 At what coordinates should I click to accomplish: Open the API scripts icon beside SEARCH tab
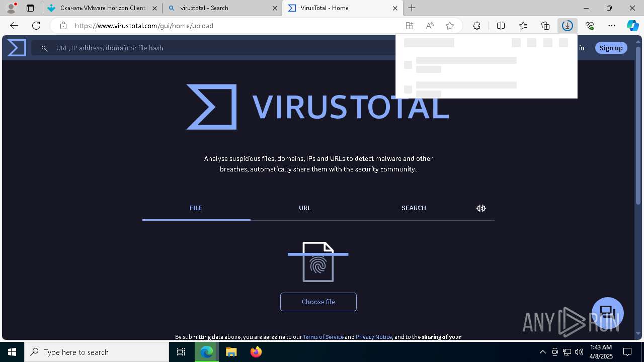click(x=481, y=208)
